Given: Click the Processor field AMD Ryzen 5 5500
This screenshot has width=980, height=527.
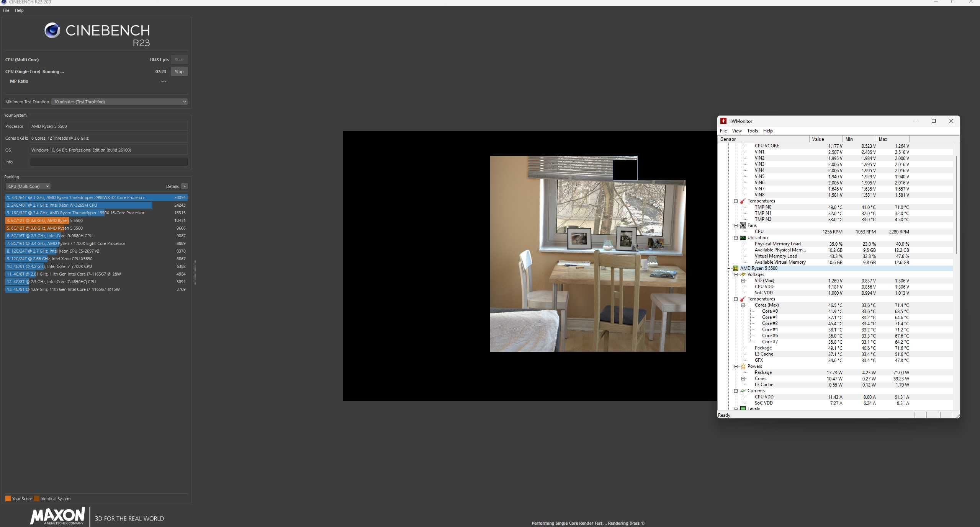Looking at the screenshot, I should (109, 126).
